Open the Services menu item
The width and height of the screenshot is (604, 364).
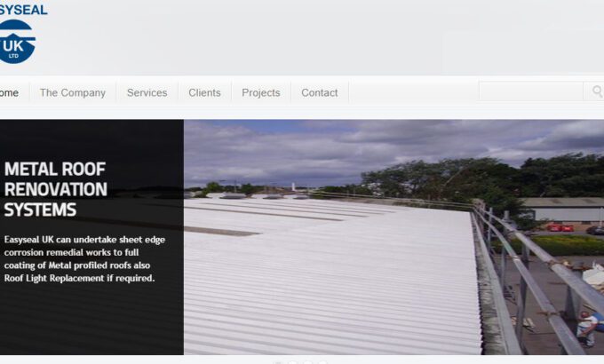pyautogui.click(x=147, y=93)
